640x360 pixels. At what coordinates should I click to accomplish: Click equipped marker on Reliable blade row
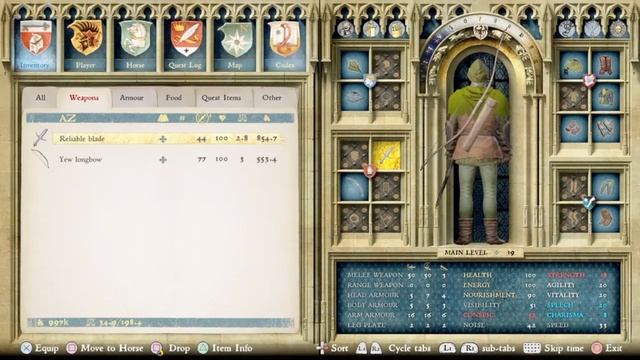click(x=163, y=139)
